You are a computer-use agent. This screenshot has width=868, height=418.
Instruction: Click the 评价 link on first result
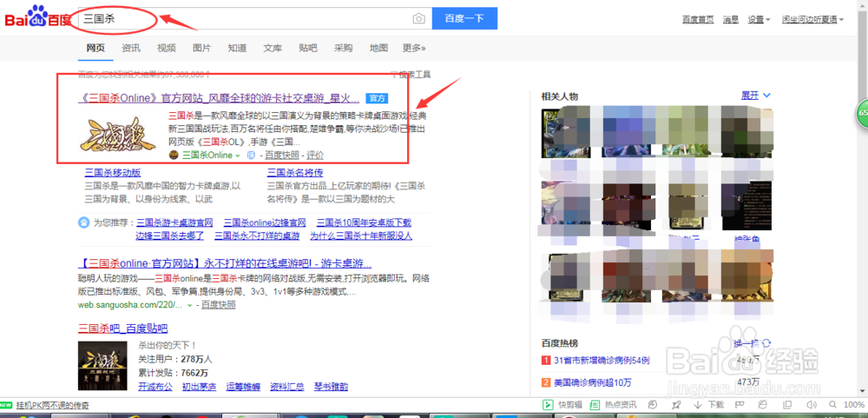pos(316,156)
